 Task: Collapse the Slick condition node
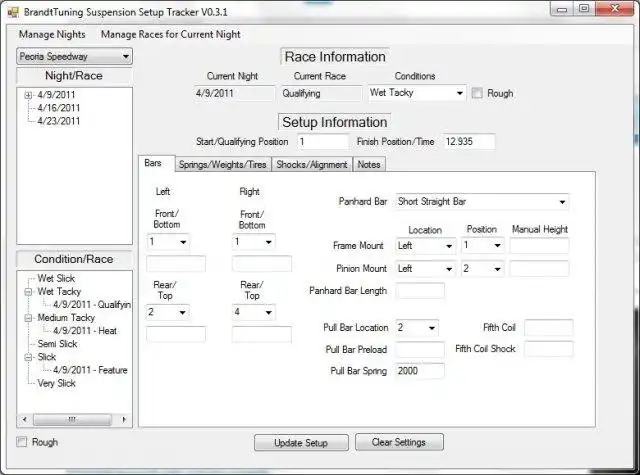(x=28, y=357)
